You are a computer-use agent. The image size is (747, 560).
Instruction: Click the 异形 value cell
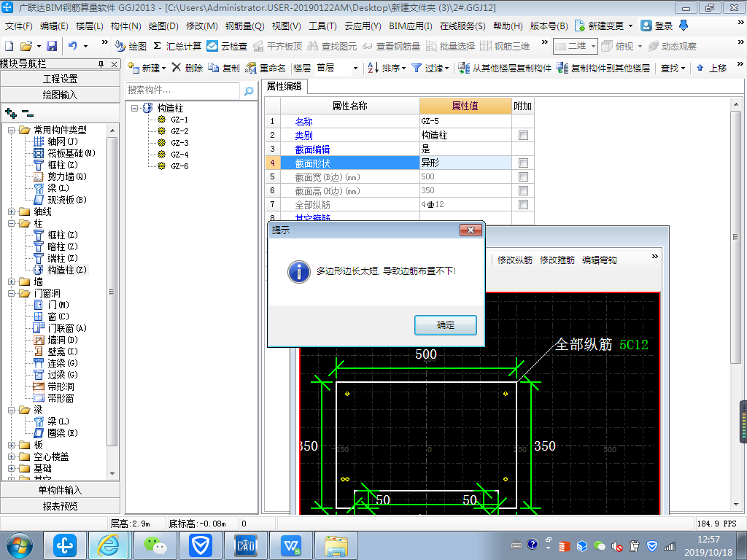point(465,163)
